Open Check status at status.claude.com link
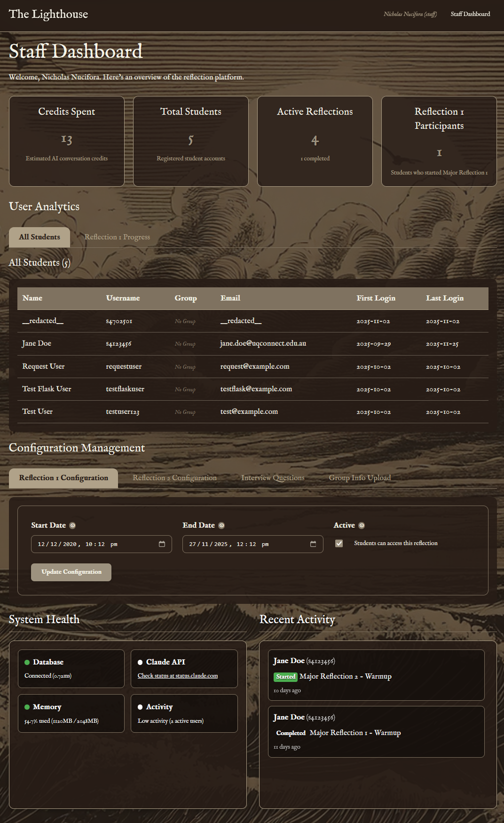The width and height of the screenshot is (504, 823). (x=178, y=676)
